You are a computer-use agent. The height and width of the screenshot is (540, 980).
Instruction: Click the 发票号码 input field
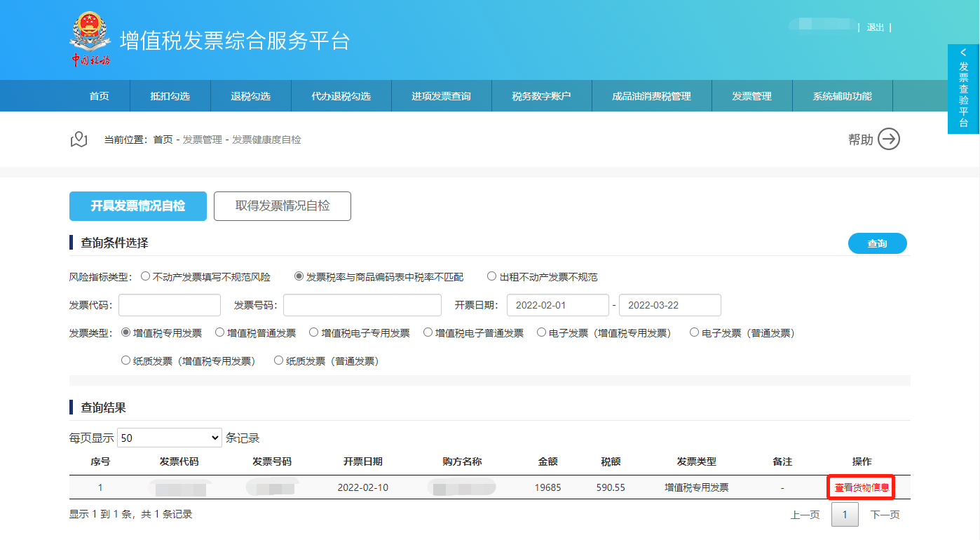click(x=362, y=305)
